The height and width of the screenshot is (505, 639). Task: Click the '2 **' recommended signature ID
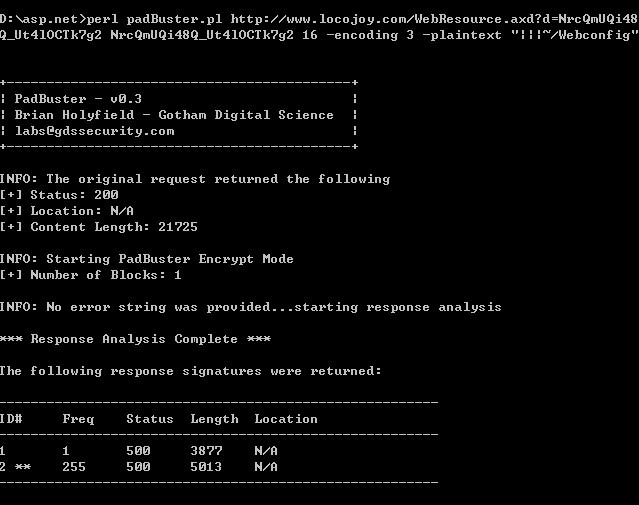coord(15,467)
